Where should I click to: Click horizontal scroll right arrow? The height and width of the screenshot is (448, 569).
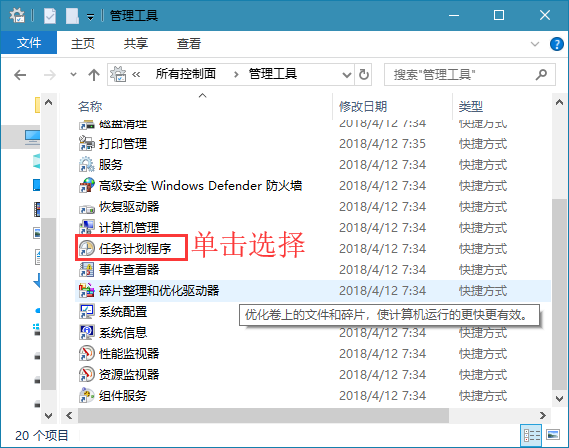coord(543,415)
